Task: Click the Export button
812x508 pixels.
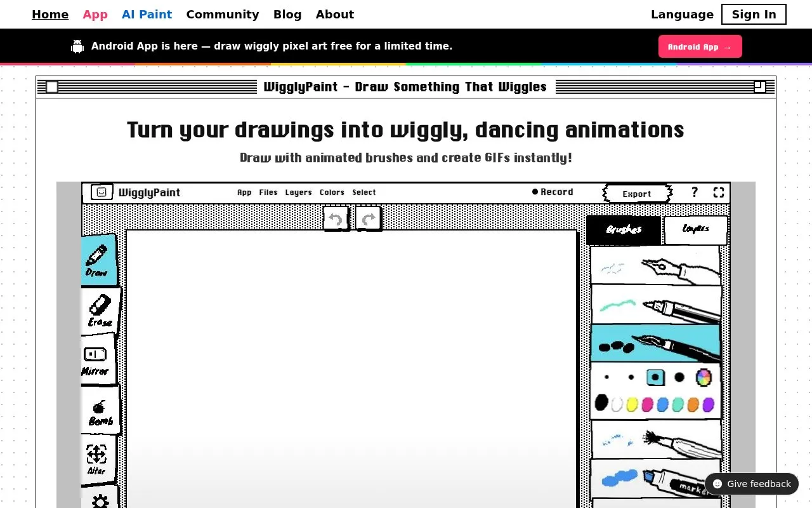Action: [637, 194]
